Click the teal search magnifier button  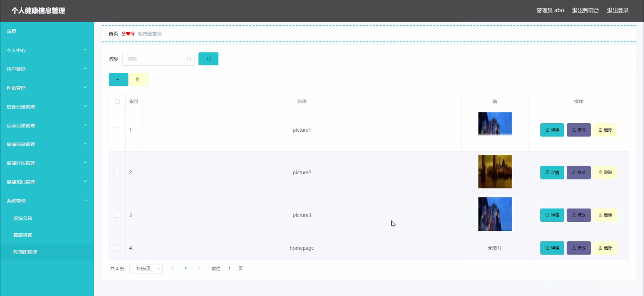click(x=208, y=59)
